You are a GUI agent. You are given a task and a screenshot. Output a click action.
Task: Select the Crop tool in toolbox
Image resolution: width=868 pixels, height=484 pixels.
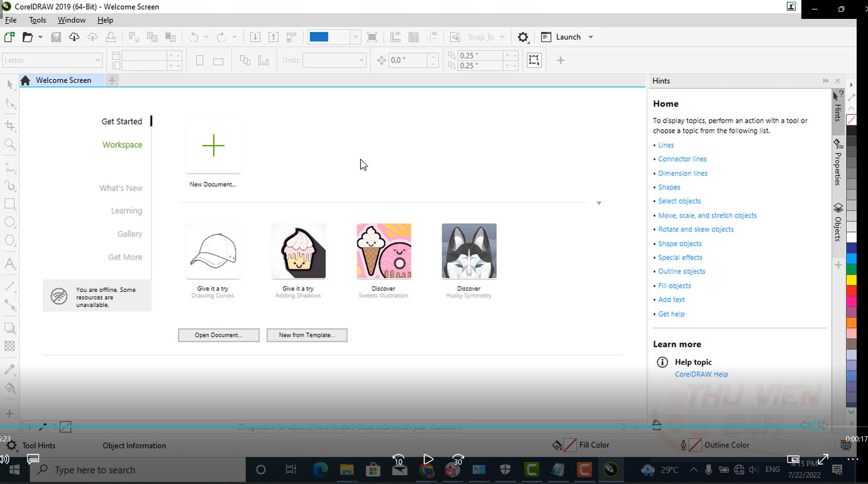pyautogui.click(x=10, y=126)
